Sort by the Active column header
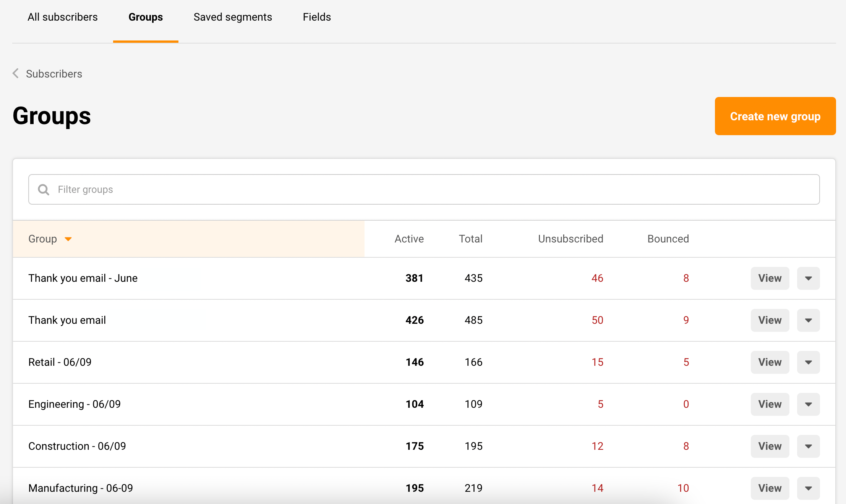846x504 pixels. coord(409,239)
